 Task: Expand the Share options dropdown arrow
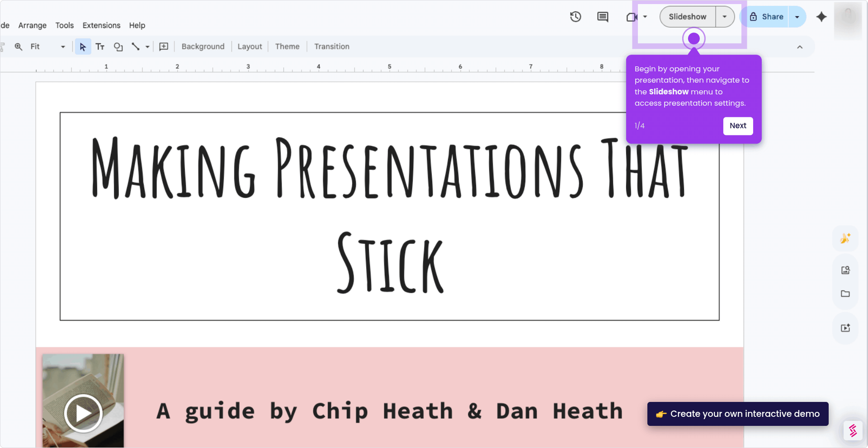797,17
